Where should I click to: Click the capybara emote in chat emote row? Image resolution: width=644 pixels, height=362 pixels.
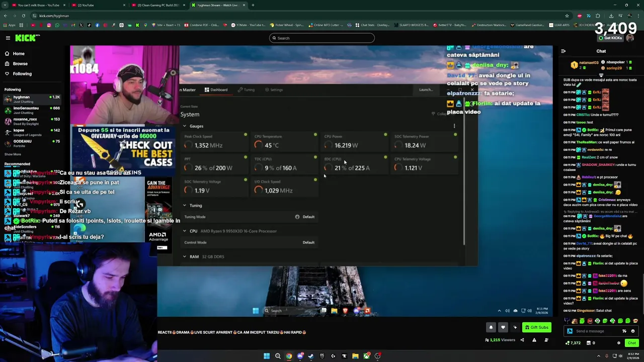[574, 321]
